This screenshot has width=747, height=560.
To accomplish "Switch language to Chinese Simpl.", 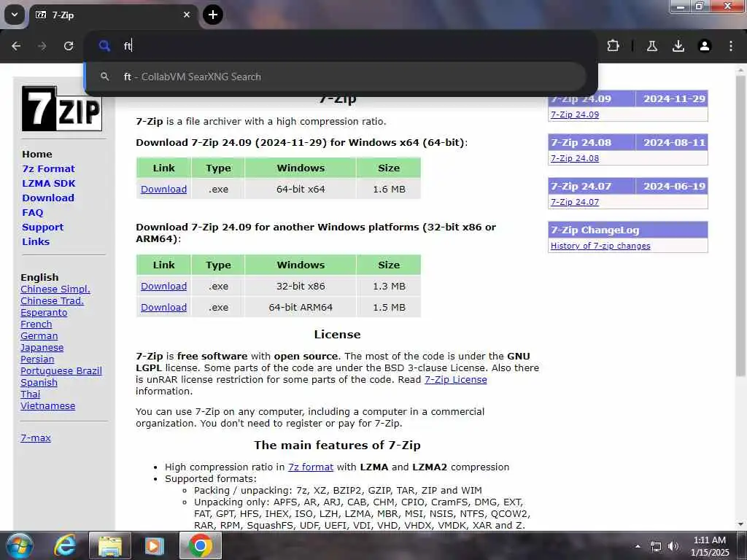I will pos(55,289).
